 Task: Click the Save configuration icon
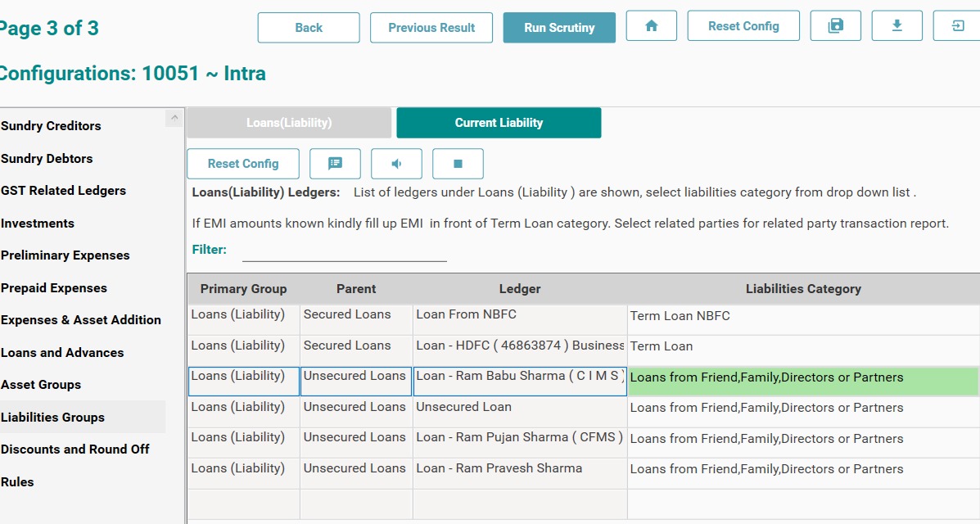(x=835, y=26)
